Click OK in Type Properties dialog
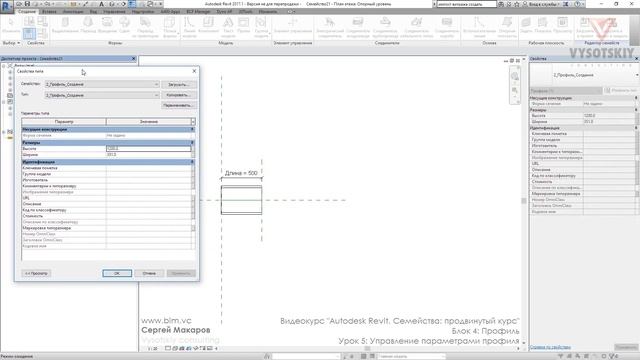 [117, 273]
